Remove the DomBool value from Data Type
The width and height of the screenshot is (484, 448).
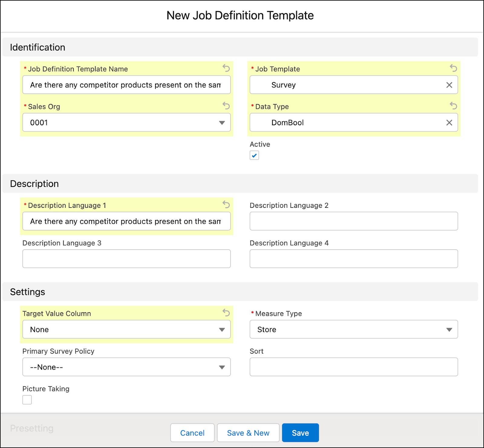[449, 123]
